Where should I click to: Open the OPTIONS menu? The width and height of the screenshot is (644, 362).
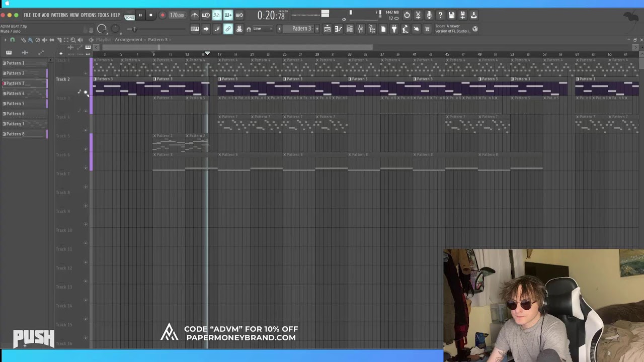coord(88,15)
